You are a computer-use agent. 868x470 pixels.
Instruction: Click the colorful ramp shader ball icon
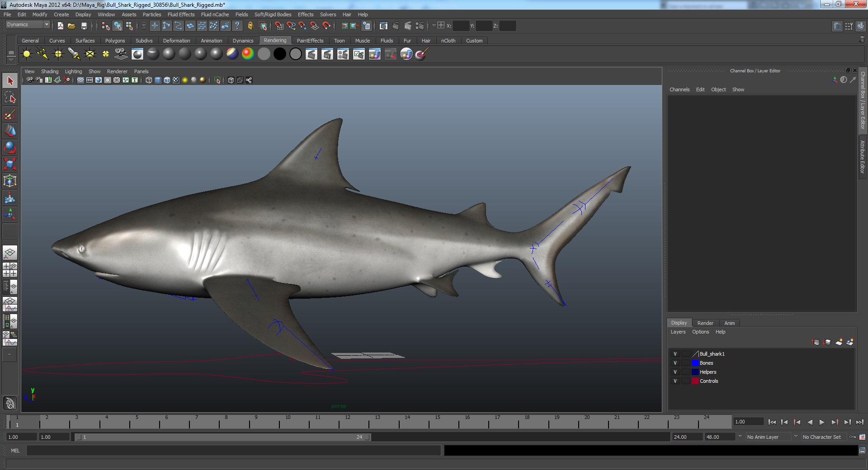[x=248, y=54]
